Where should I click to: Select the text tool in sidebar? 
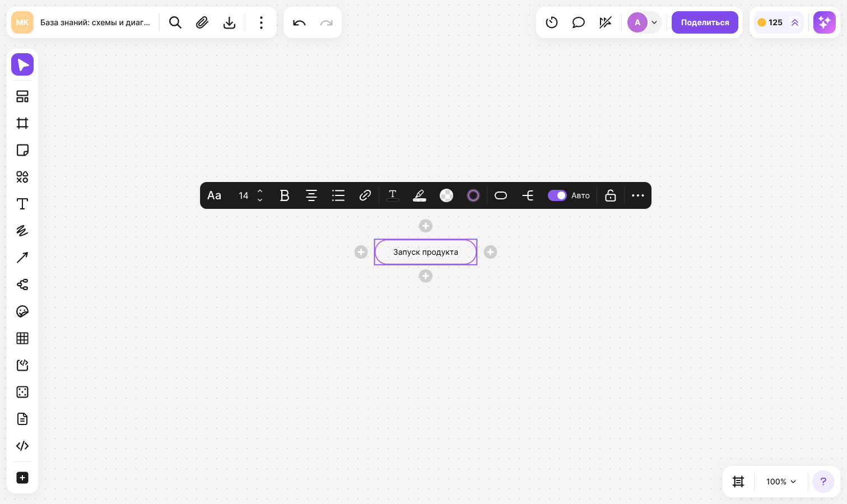click(22, 204)
